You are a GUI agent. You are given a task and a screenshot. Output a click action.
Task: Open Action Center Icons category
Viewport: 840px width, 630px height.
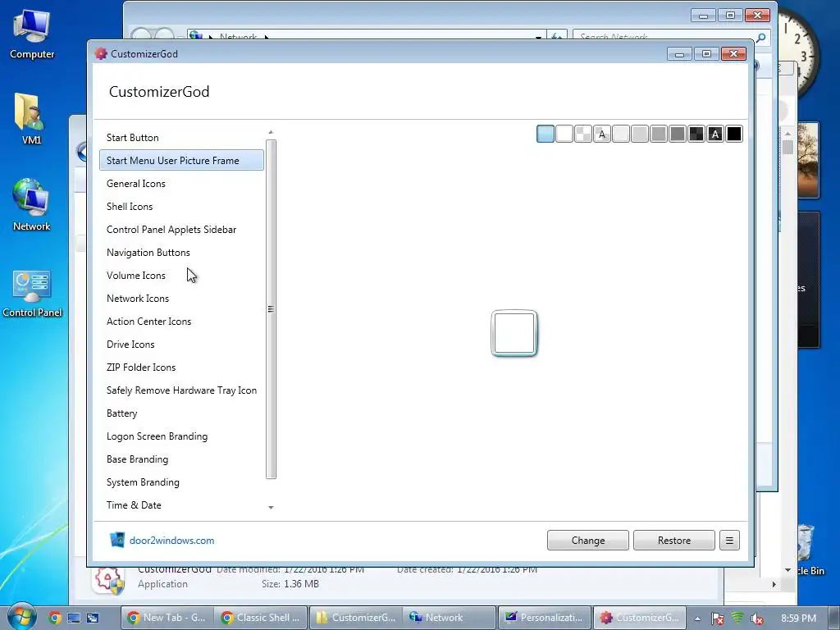[181, 322]
